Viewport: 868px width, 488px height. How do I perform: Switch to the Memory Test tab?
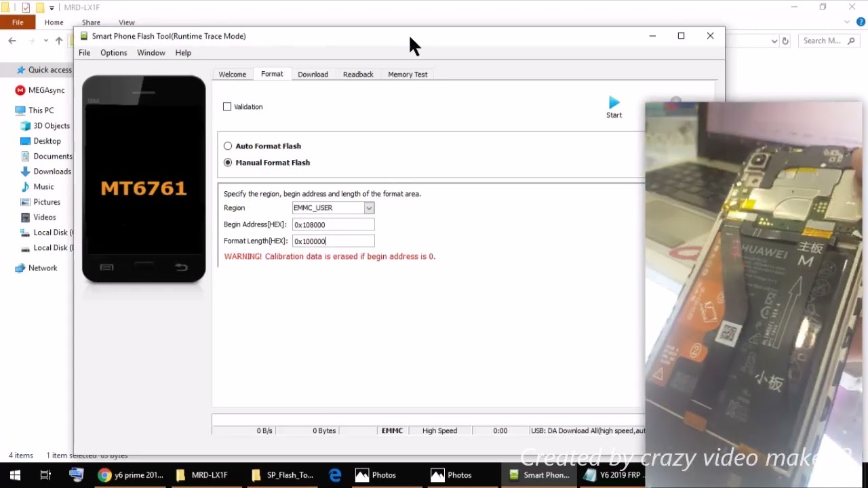[408, 75]
